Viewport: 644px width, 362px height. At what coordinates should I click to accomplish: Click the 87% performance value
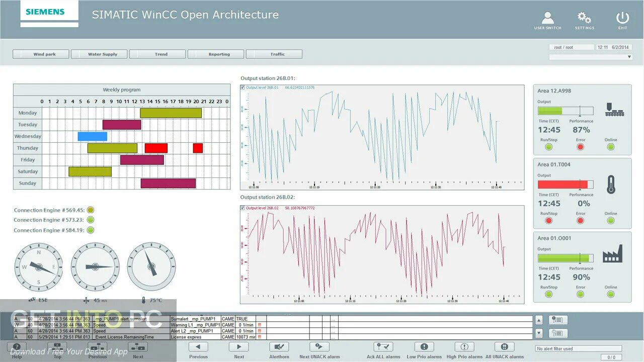click(x=581, y=130)
